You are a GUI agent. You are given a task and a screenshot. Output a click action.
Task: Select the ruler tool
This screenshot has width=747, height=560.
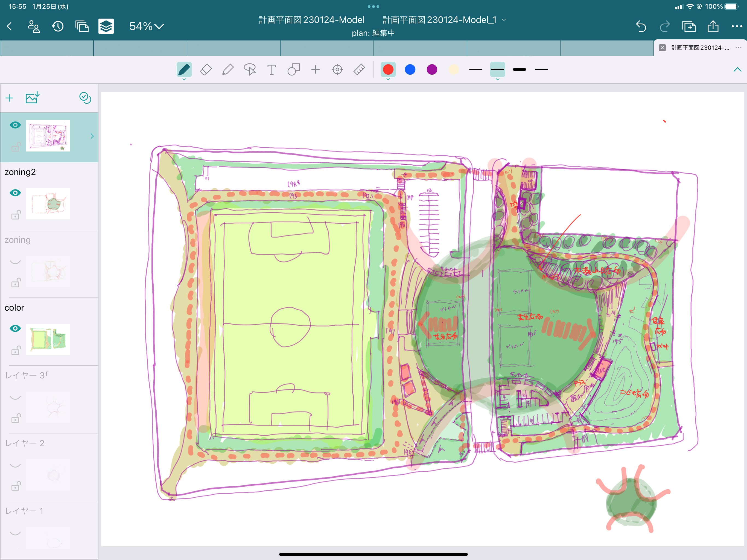359,69
